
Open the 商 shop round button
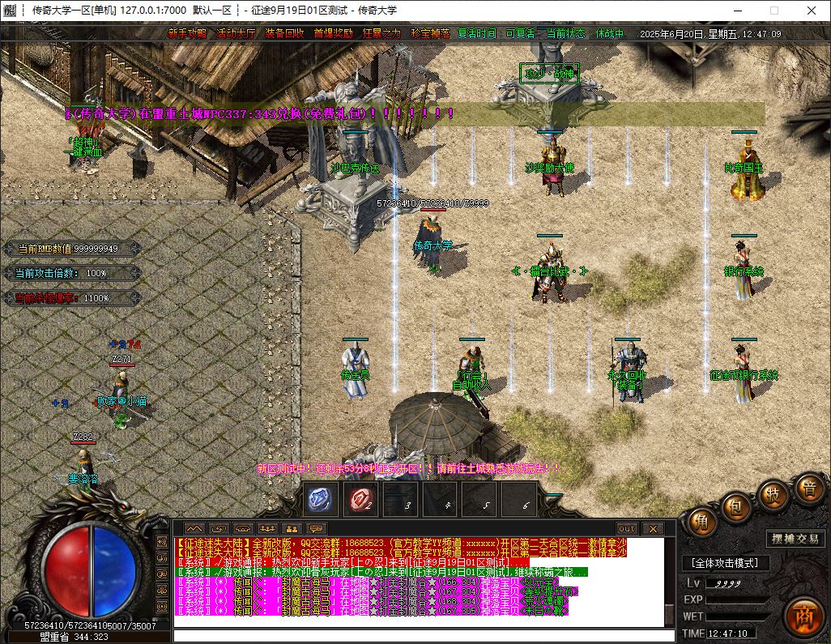point(804,617)
